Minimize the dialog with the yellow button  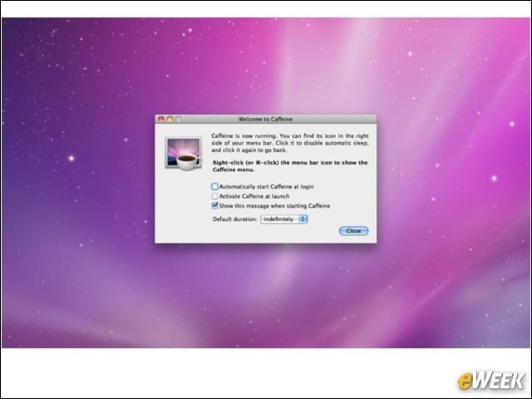170,119
